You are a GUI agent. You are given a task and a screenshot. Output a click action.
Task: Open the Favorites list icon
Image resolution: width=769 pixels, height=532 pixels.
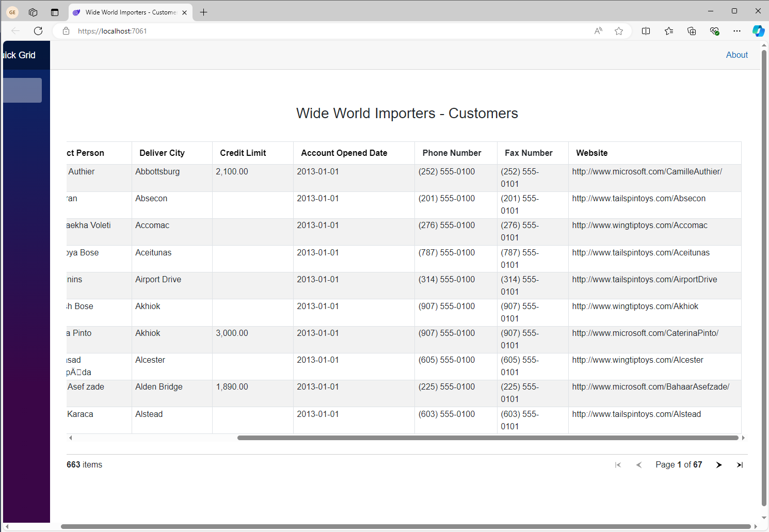(669, 31)
